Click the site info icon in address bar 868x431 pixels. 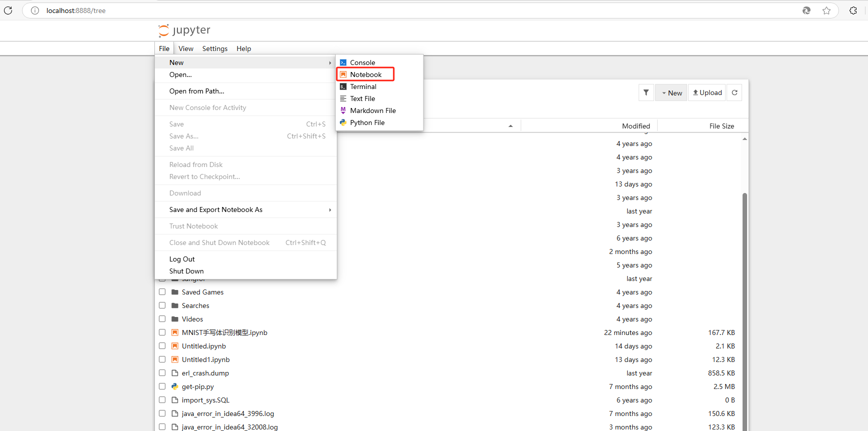[35, 10]
